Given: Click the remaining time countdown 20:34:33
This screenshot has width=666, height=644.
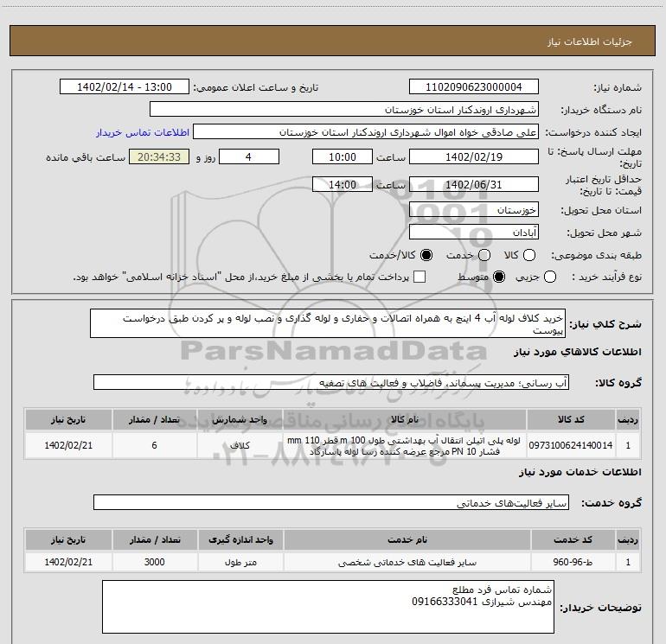Looking at the screenshot, I should click(x=159, y=156).
